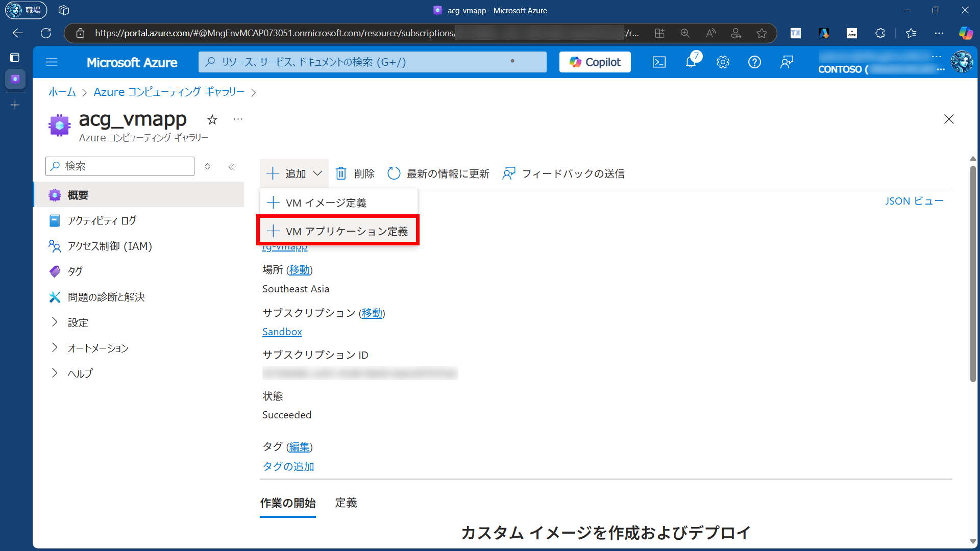Add page to favorites star in address bar

762,33
